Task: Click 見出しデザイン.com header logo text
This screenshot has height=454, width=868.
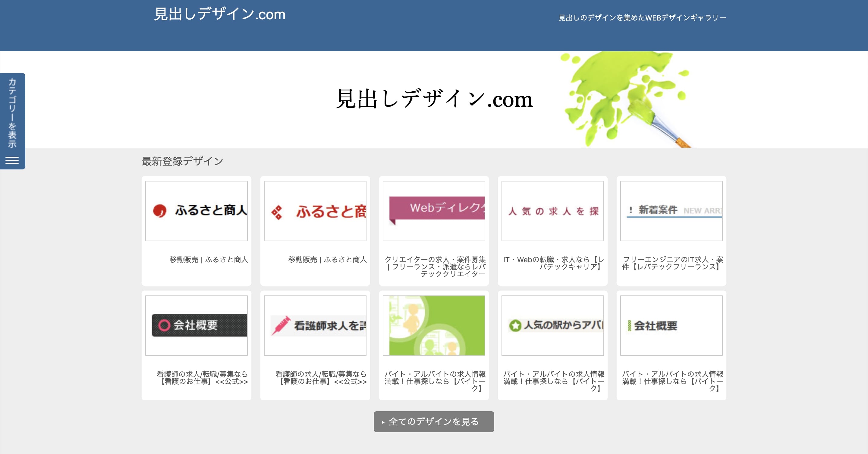Action: click(219, 15)
